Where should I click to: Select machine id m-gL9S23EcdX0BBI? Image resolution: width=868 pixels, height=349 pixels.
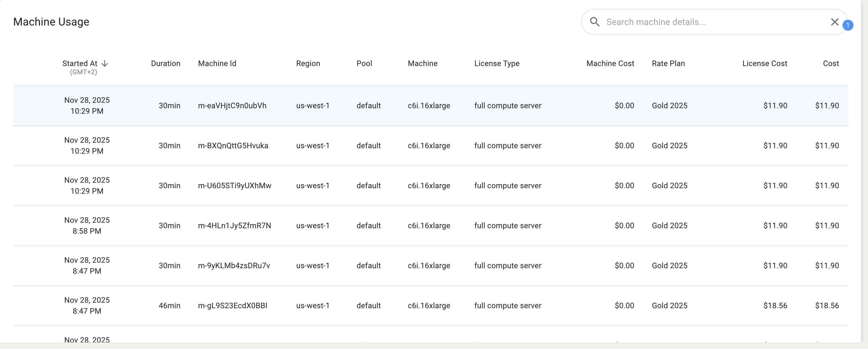point(232,305)
